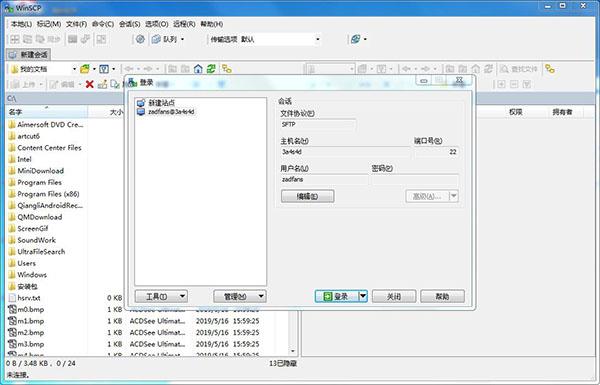The height and width of the screenshot is (385, 600).
Task: Click the 登录 login button
Action: 337,296
